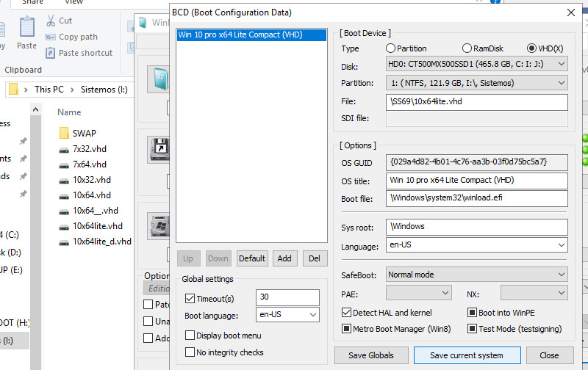This screenshot has height=370, width=588.
Task: Toggle Boot into WinPE option
Action: pos(471,313)
